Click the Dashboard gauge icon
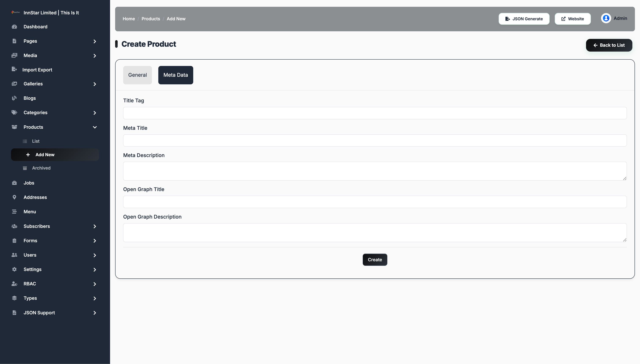640x364 pixels. click(x=15, y=27)
